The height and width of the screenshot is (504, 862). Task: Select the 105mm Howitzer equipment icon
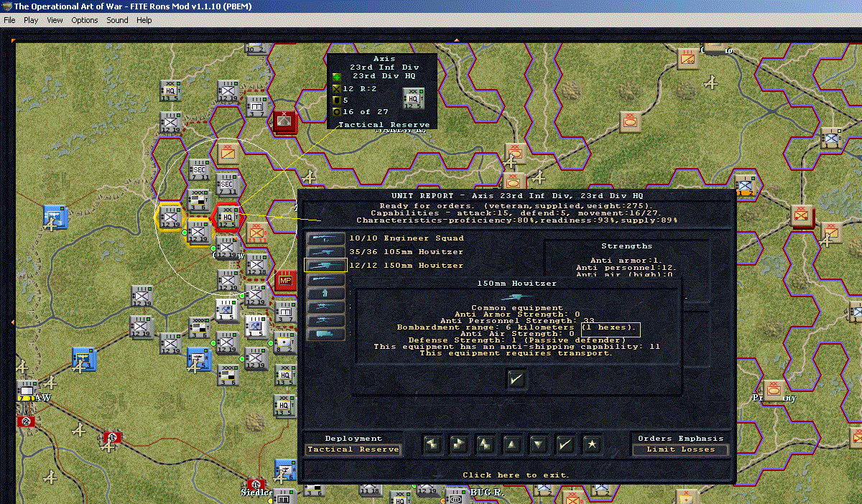pos(324,251)
